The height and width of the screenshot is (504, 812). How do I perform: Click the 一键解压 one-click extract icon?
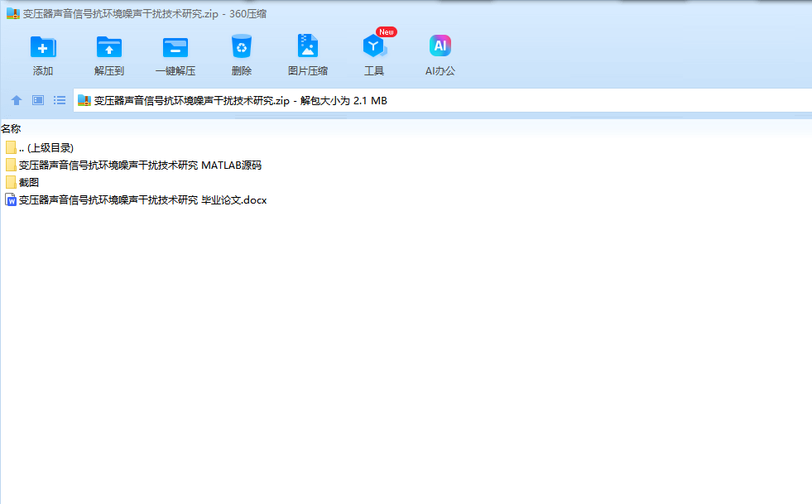(x=175, y=46)
